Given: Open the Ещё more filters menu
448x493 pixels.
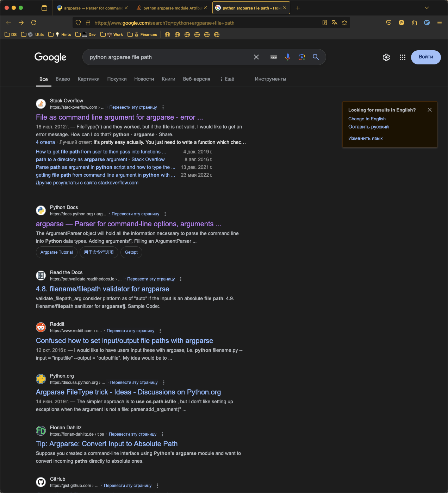Looking at the screenshot, I should coord(227,79).
